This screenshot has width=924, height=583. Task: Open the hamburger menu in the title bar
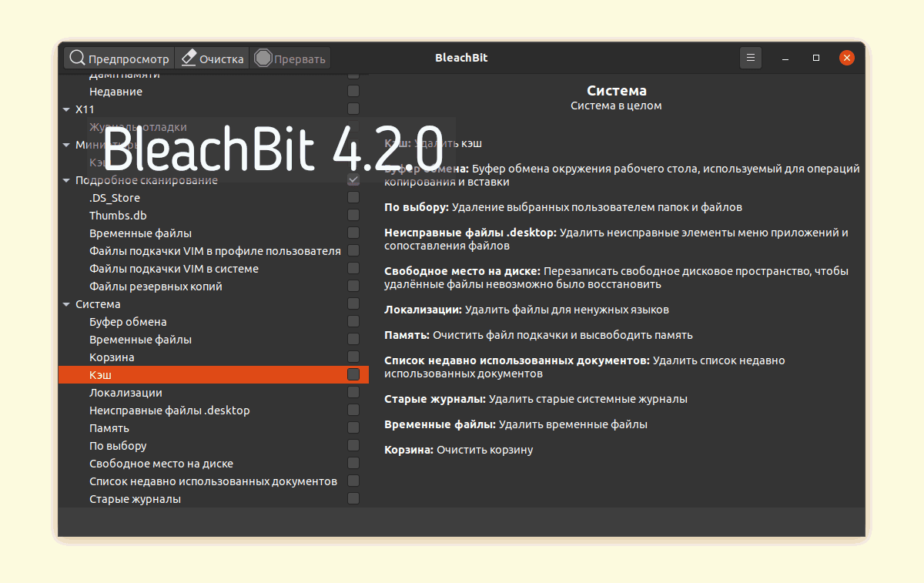(751, 58)
